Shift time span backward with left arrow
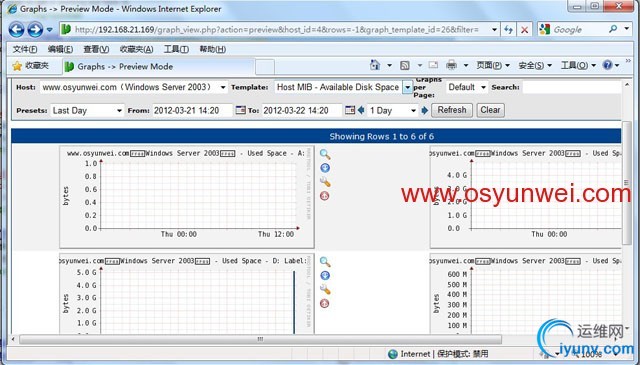This screenshot has width=640, height=365. point(361,110)
